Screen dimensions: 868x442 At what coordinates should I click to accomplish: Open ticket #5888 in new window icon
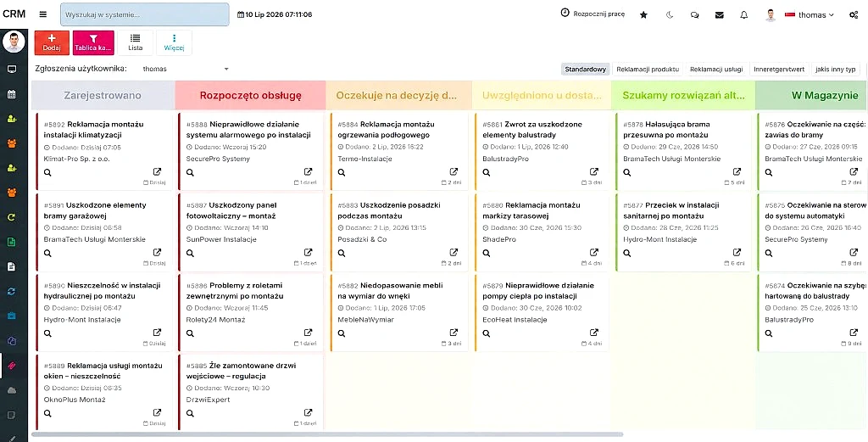(x=309, y=171)
